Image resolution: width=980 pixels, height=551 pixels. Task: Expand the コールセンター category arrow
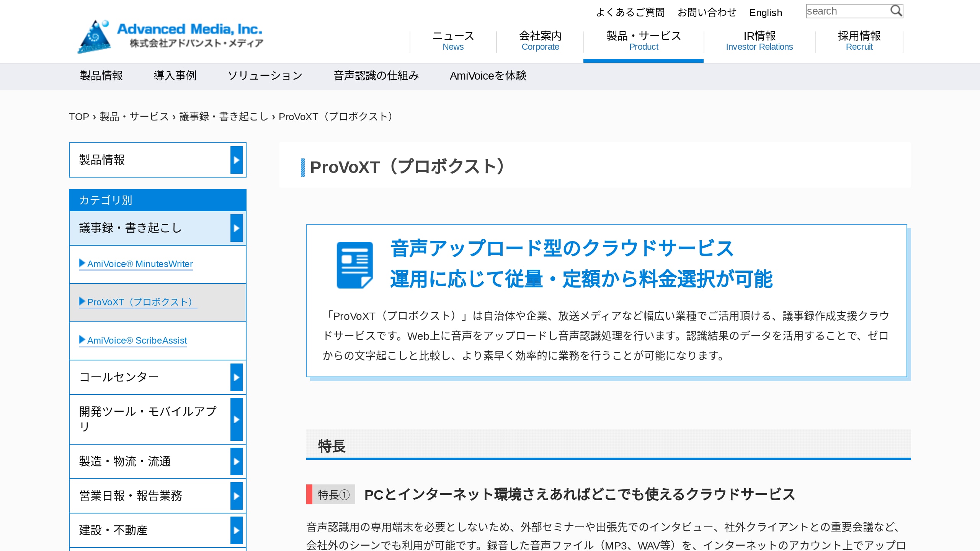pos(237,377)
